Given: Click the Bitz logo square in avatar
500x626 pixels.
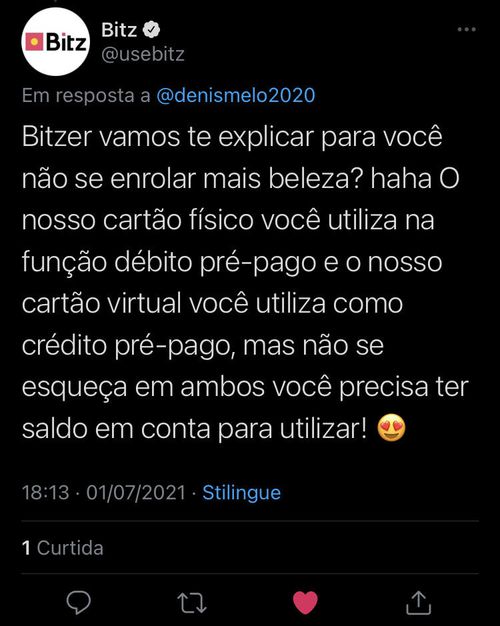Looking at the screenshot, I should pos(34,42).
